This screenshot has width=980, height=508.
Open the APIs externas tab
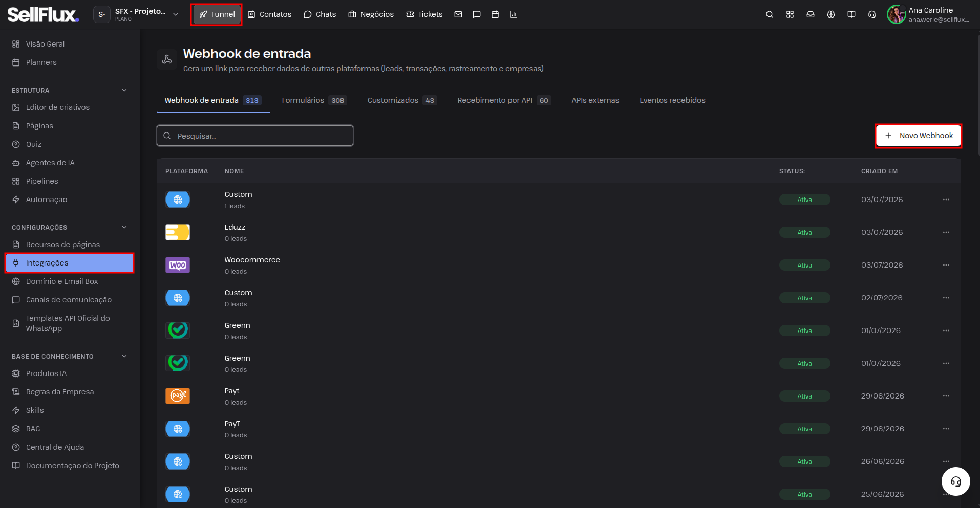pyautogui.click(x=595, y=100)
